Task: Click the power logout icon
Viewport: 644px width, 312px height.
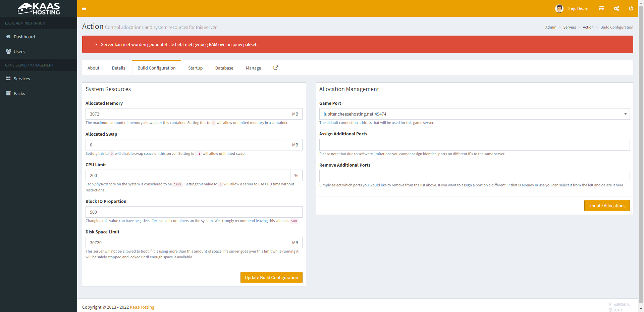Action: pos(631,8)
